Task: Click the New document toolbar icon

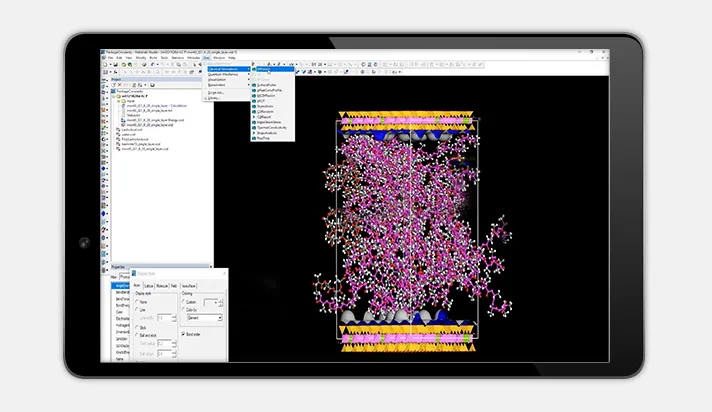Action: coord(106,64)
